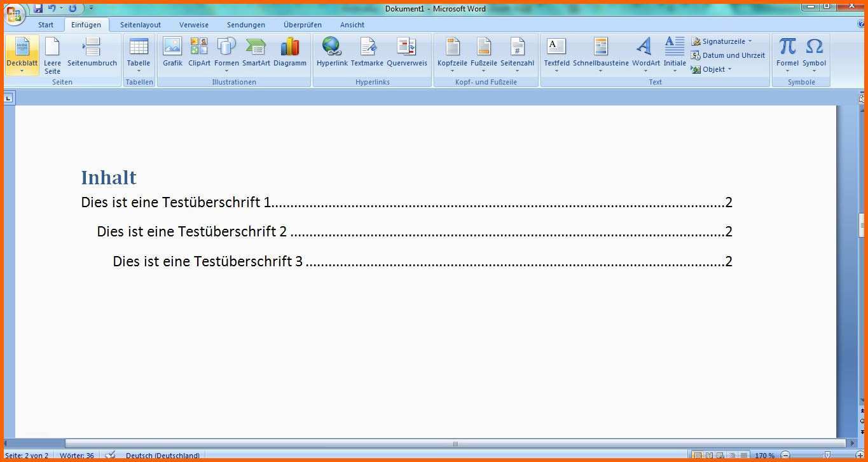
Task: Insert a page break (Seitenumbruch)
Action: coord(92,51)
